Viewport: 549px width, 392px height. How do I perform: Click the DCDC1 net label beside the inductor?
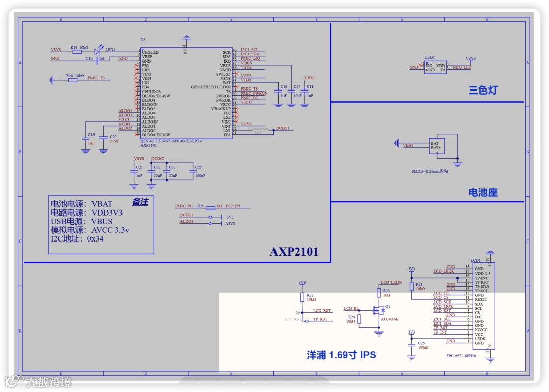click(x=283, y=128)
